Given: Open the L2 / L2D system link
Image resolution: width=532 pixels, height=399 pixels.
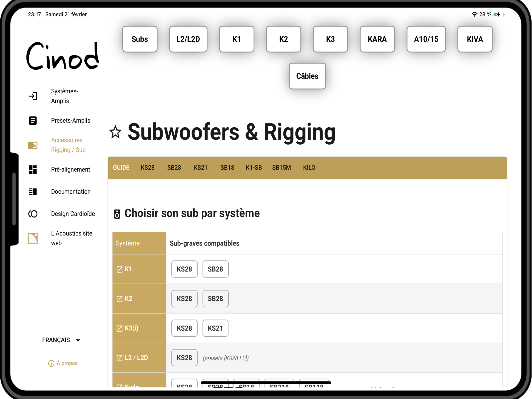Looking at the screenshot, I should click(132, 358).
